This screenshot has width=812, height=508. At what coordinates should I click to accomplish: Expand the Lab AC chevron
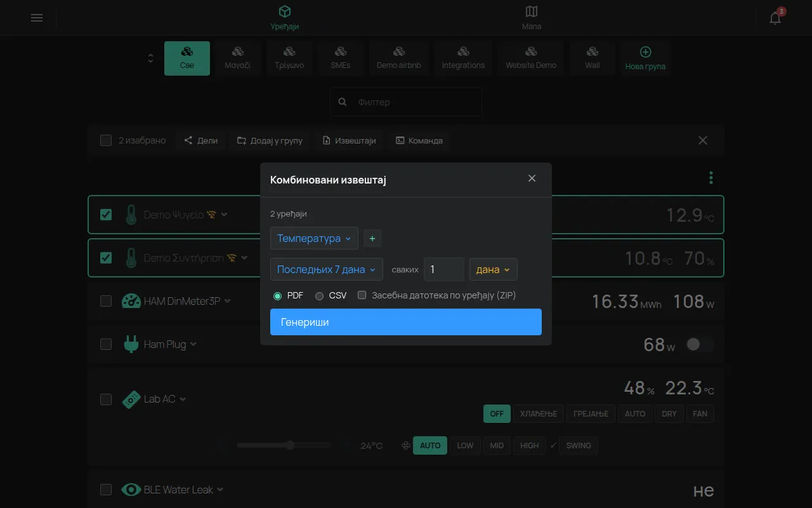coord(183,399)
